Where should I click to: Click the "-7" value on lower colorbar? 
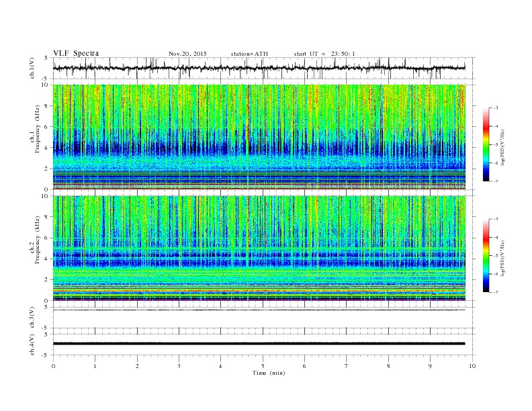(495, 292)
